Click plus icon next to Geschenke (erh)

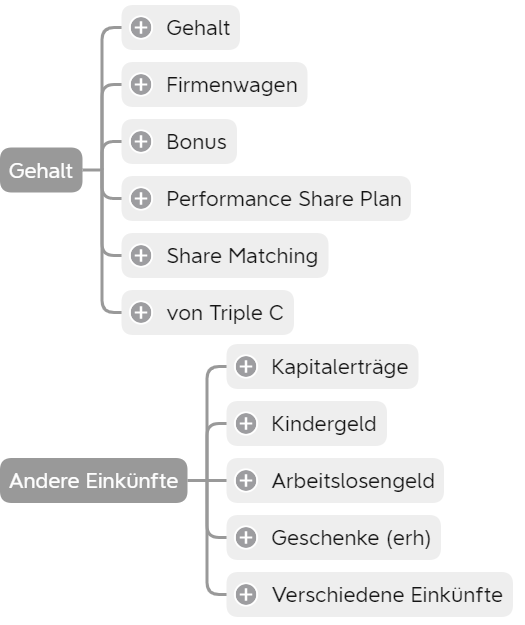tap(246, 538)
